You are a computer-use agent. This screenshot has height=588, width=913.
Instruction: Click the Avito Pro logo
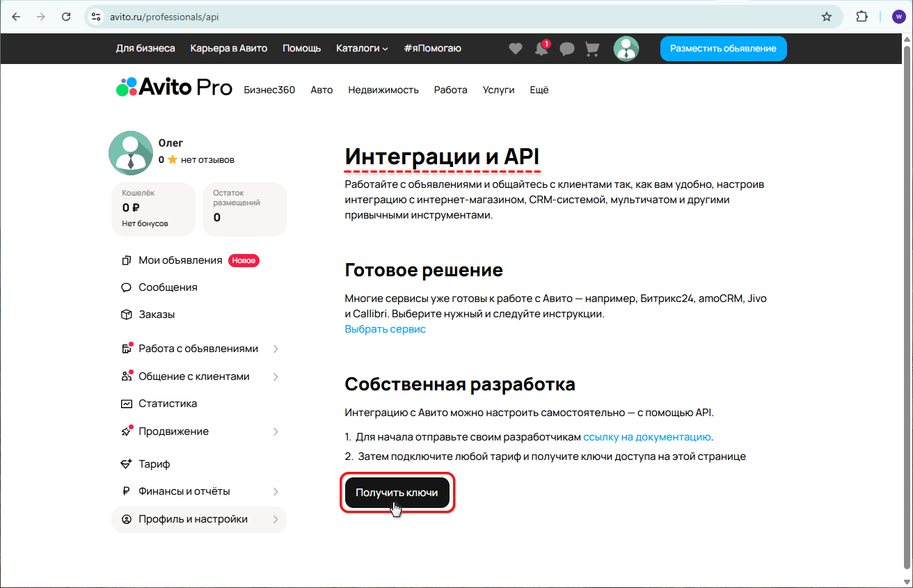tap(174, 88)
